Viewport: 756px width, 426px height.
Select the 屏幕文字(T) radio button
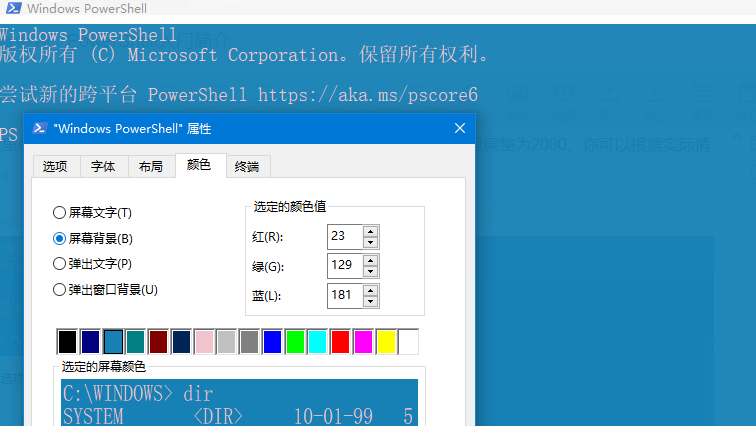point(92,213)
